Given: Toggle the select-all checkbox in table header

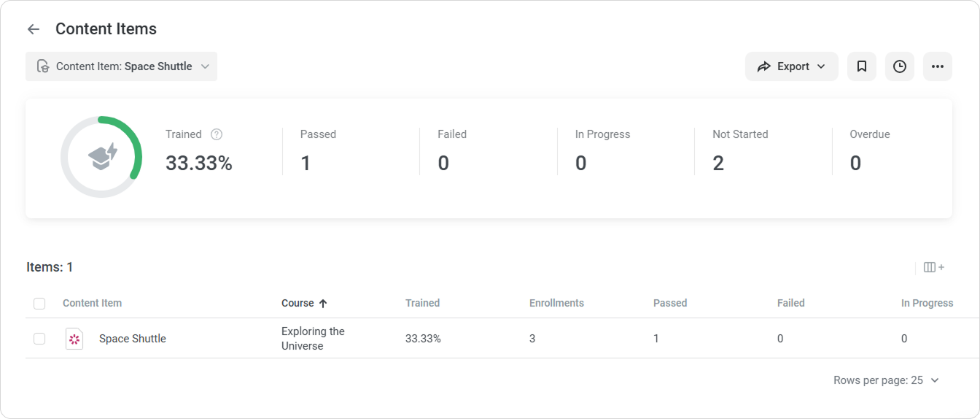Looking at the screenshot, I should (39, 303).
